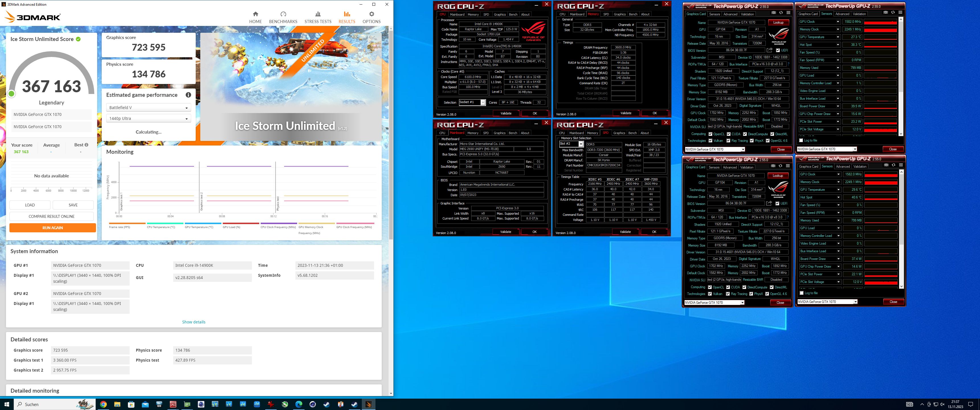Open hamburger menu in upper GPU-Z Sensors window
The height and width of the screenshot is (410, 980).
click(901, 13)
